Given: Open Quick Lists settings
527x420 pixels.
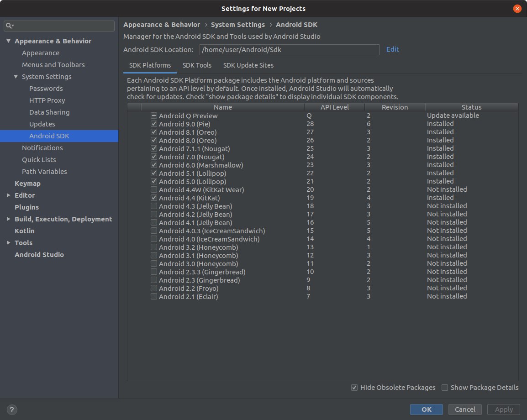Looking at the screenshot, I should [x=39, y=160].
